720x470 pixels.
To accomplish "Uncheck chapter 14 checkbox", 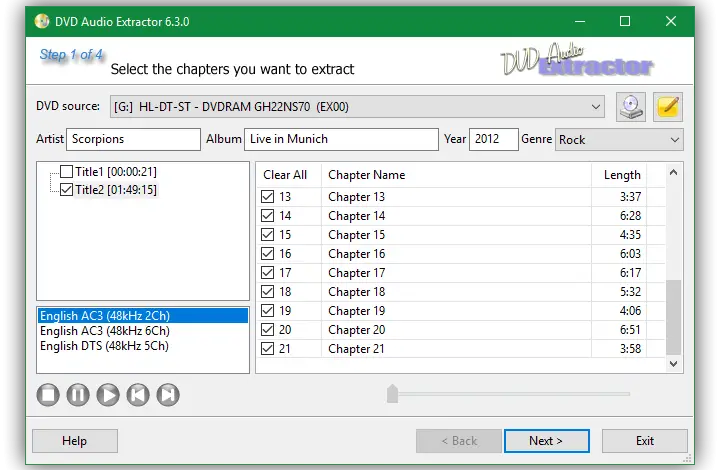I will click(x=267, y=215).
